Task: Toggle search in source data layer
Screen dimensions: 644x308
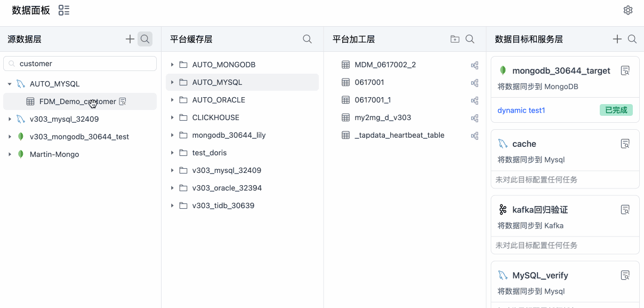Action: 145,39
